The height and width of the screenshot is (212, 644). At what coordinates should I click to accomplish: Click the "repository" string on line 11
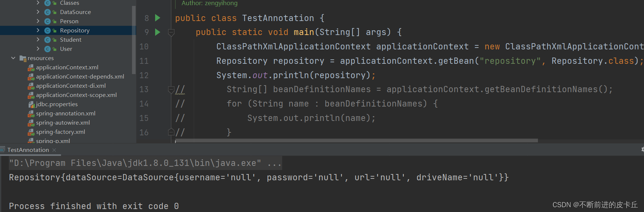tap(510, 61)
